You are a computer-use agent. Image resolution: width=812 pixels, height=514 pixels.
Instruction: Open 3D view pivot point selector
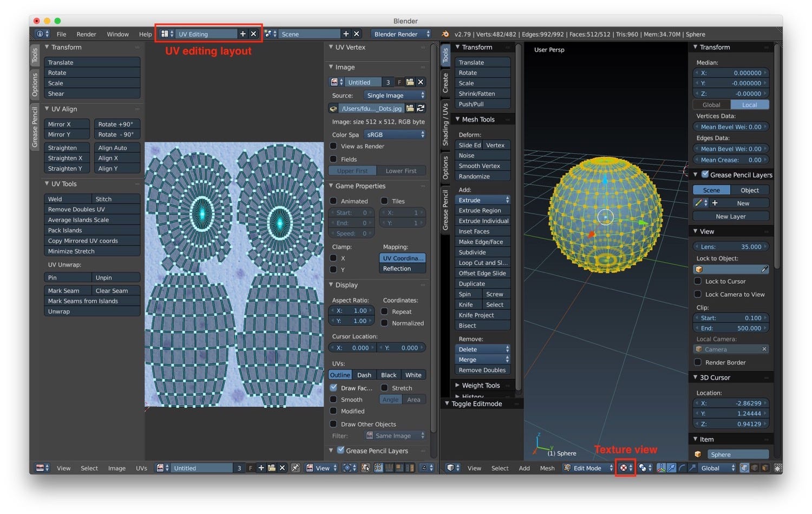pyautogui.click(x=645, y=468)
